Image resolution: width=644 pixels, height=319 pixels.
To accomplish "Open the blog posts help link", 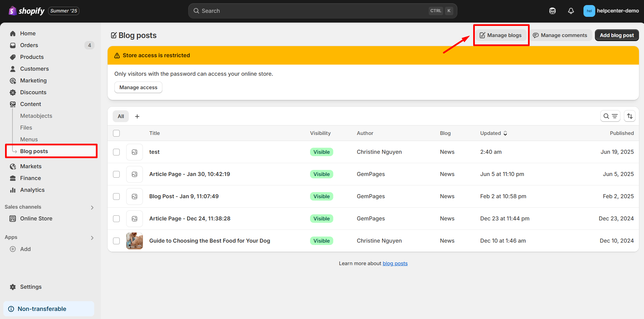I will 395,263.
